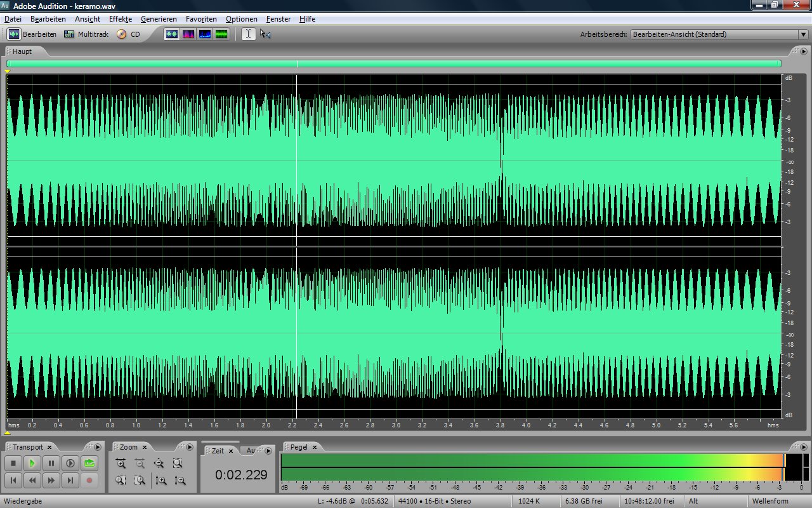Click the zoom in vertically icon
This screenshot has height=508, width=812.
(x=161, y=481)
